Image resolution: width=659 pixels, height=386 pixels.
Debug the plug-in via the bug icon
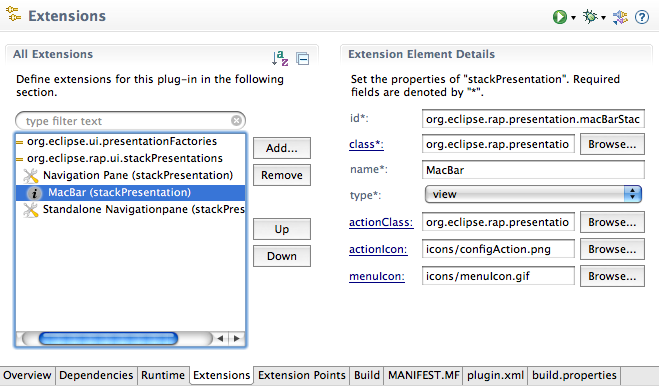590,17
